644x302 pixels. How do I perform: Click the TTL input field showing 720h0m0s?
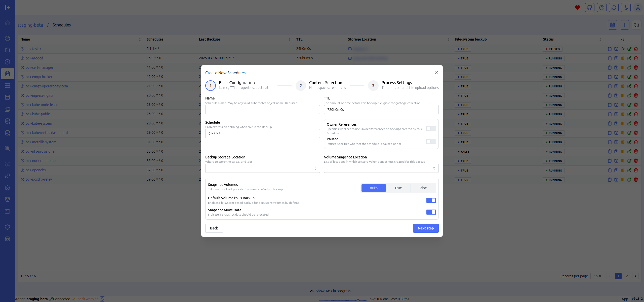pos(381,110)
